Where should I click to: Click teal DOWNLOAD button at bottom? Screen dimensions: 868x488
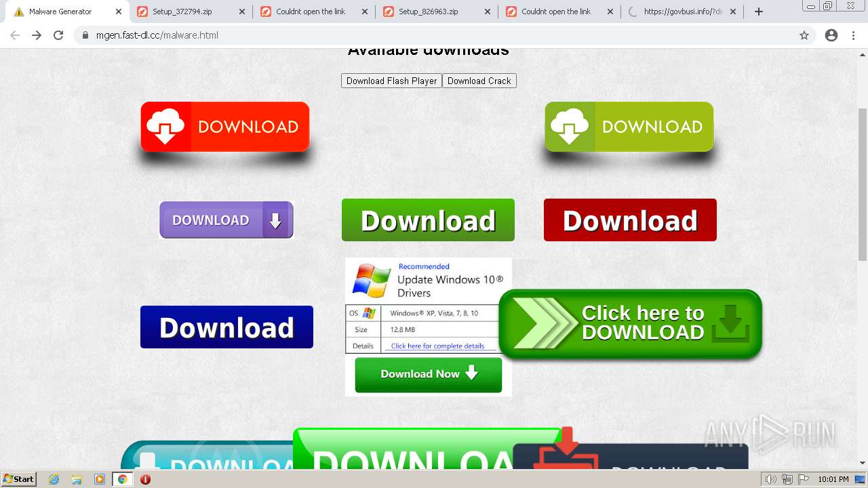207,455
